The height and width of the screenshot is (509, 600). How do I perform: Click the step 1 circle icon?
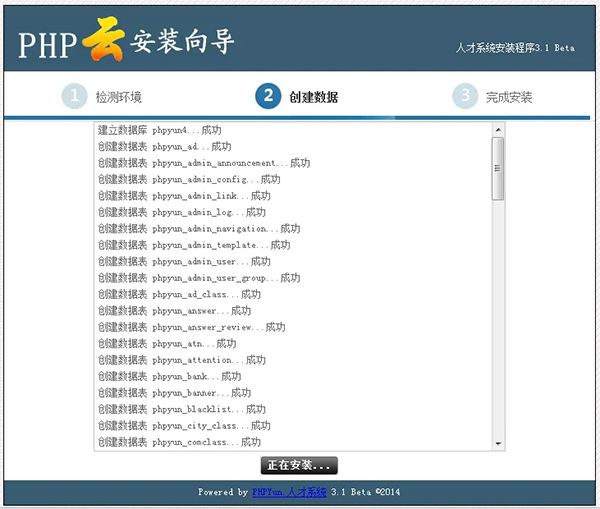point(74,96)
